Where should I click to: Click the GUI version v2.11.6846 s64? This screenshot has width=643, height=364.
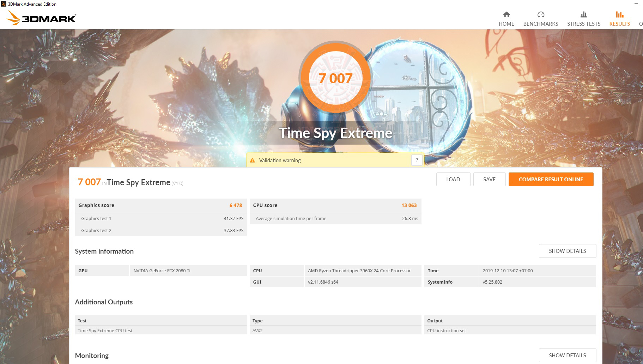(x=363, y=282)
